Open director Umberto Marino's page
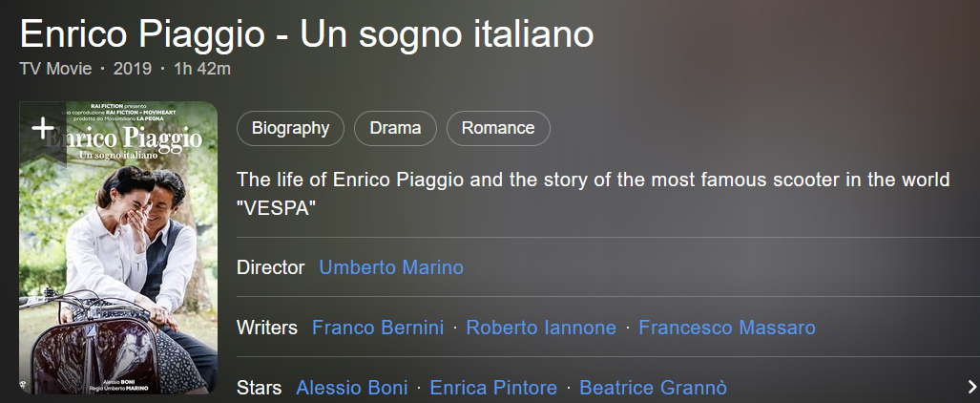980x403 pixels. pos(391,267)
